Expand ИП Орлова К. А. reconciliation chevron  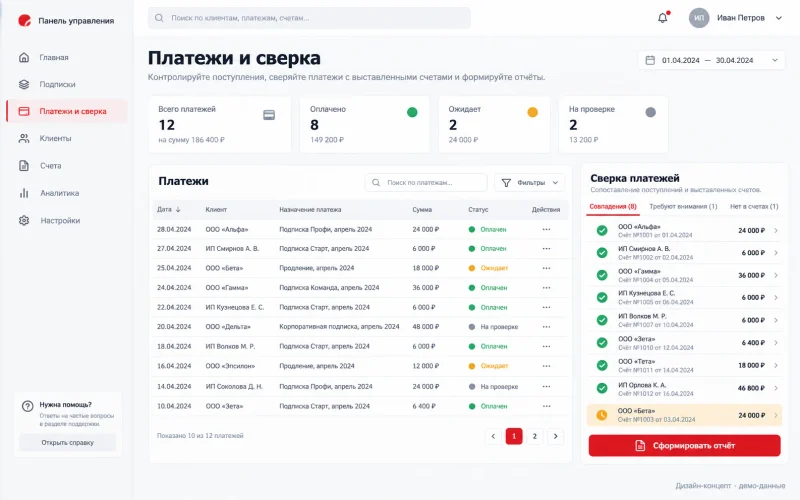[776, 388]
